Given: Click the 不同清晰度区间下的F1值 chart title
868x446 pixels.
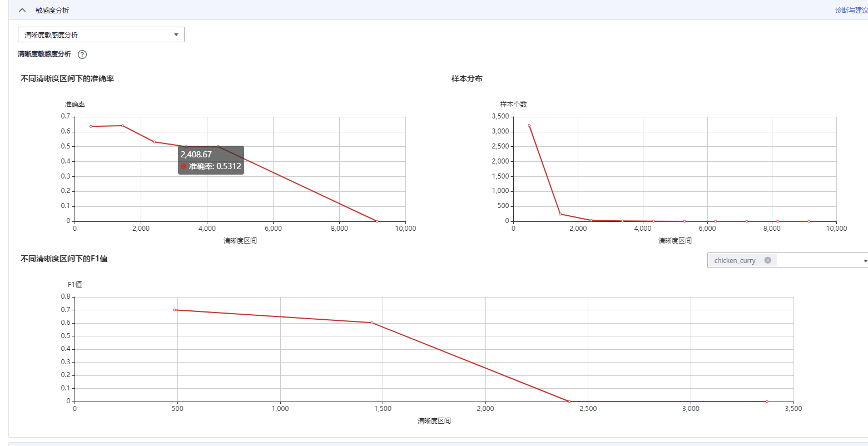Looking at the screenshot, I should [64, 259].
